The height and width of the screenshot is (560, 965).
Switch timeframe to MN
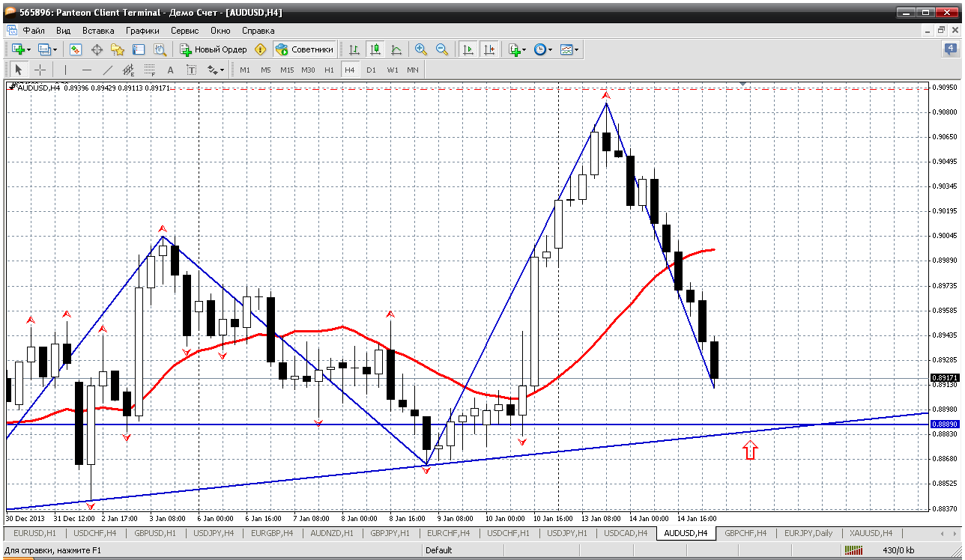click(413, 70)
